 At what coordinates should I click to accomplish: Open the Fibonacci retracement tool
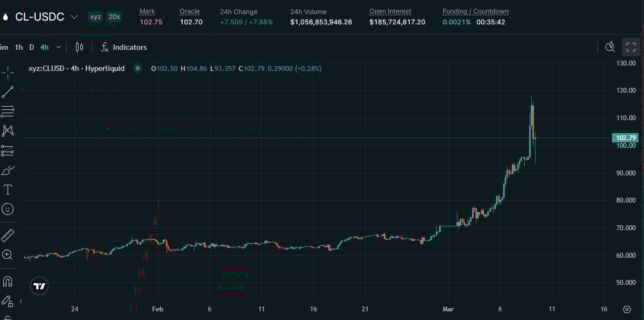point(8,111)
